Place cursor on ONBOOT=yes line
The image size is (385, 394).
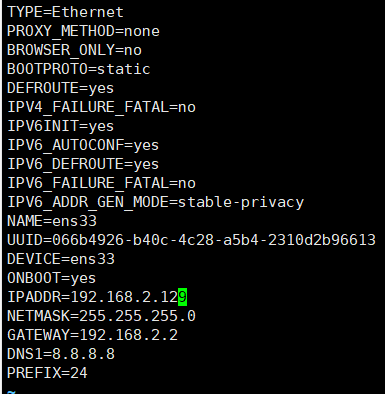click(52, 278)
